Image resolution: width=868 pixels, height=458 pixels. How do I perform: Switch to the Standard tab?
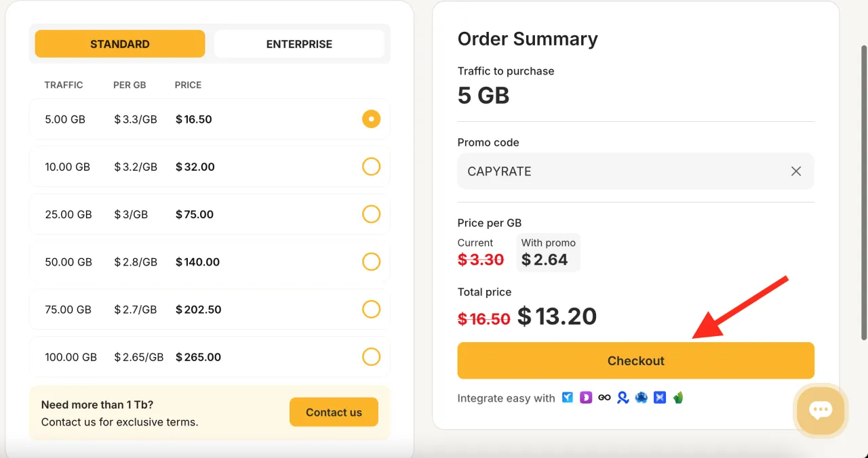coord(120,44)
